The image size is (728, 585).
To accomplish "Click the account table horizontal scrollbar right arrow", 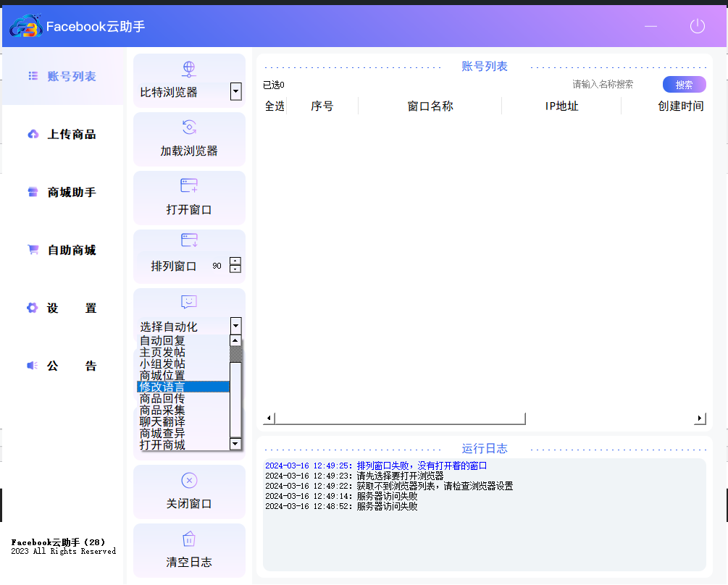I will point(700,418).
